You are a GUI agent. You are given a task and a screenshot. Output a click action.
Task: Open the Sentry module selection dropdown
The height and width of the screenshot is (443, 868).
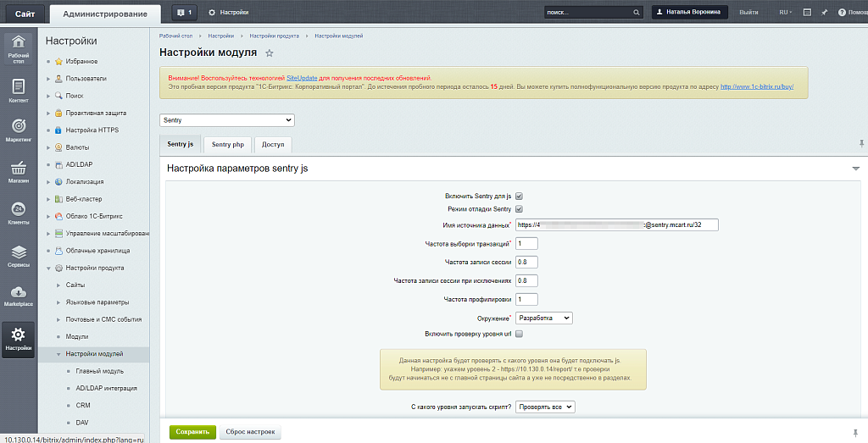(226, 120)
